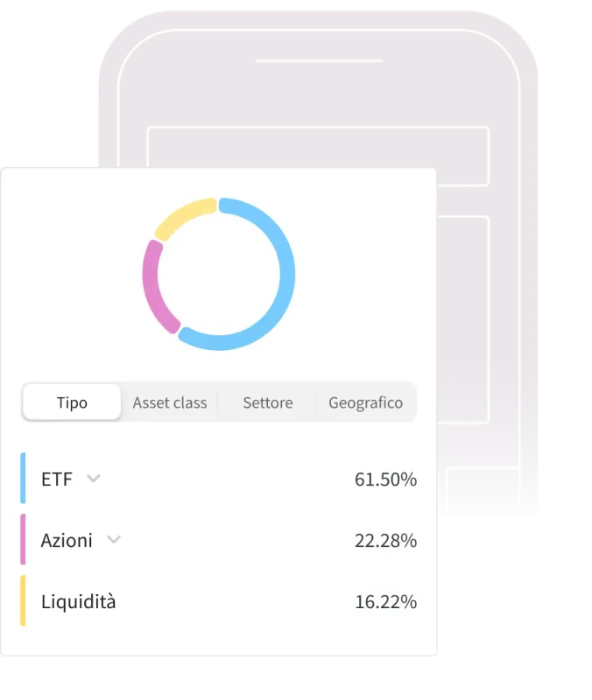Click the 16.22% Liquidità percentage

(385, 602)
